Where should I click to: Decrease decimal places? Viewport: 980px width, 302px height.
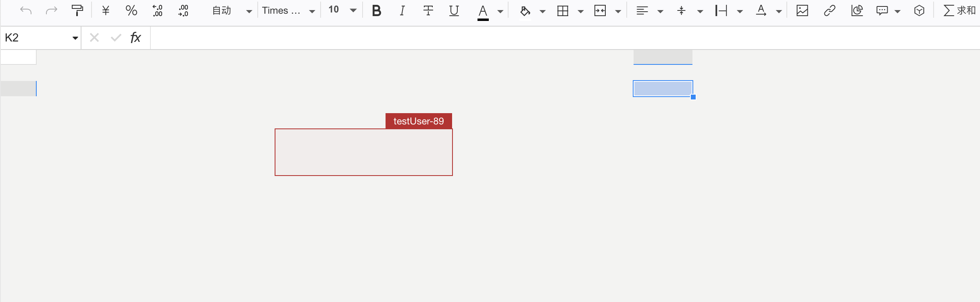click(157, 10)
